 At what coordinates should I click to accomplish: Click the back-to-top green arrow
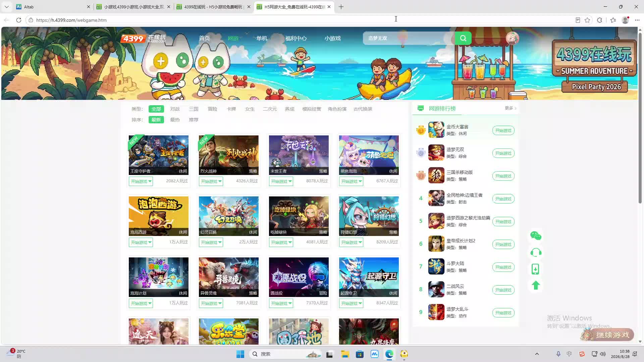tap(536, 285)
